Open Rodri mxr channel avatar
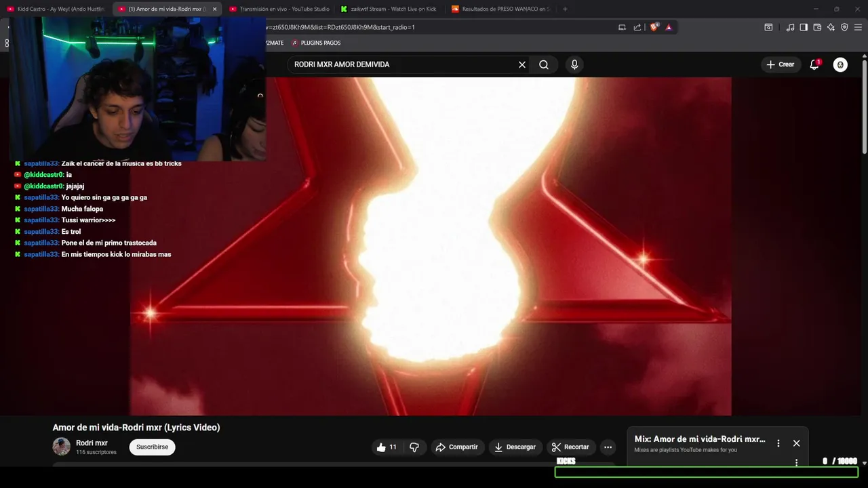The height and width of the screenshot is (488, 868). click(x=62, y=447)
